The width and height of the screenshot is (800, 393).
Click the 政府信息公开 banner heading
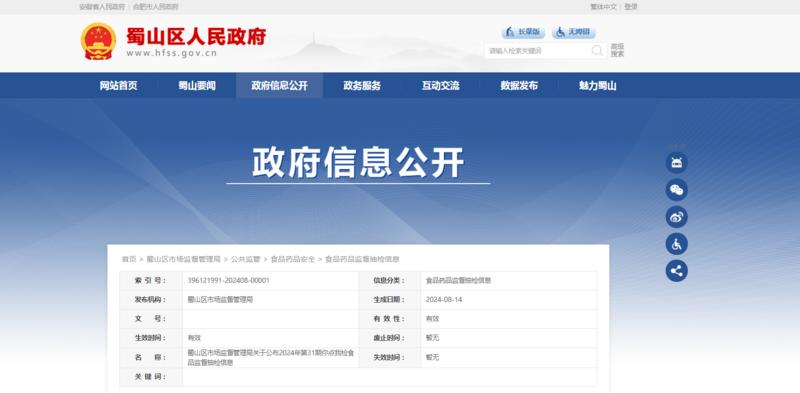[x=358, y=163]
